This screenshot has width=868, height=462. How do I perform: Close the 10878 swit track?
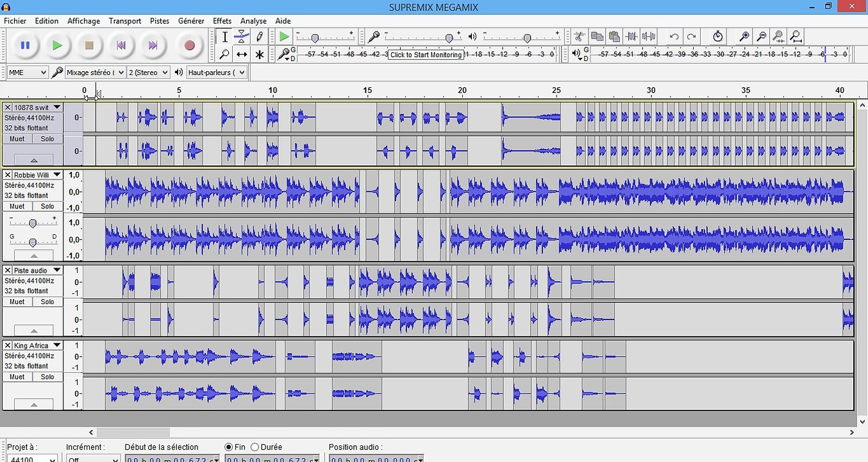click(x=8, y=108)
